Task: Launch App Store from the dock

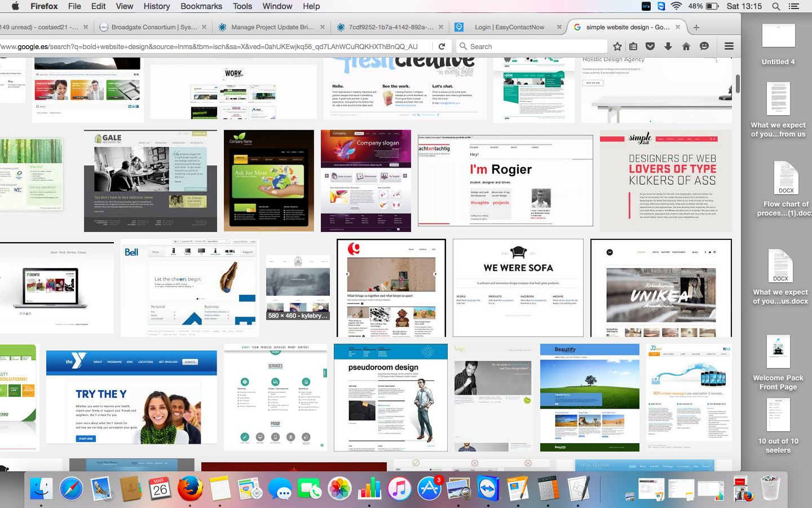Action: [x=429, y=488]
